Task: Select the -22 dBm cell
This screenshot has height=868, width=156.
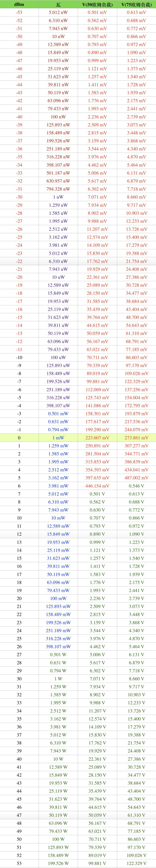Action: [x=19, y=261]
